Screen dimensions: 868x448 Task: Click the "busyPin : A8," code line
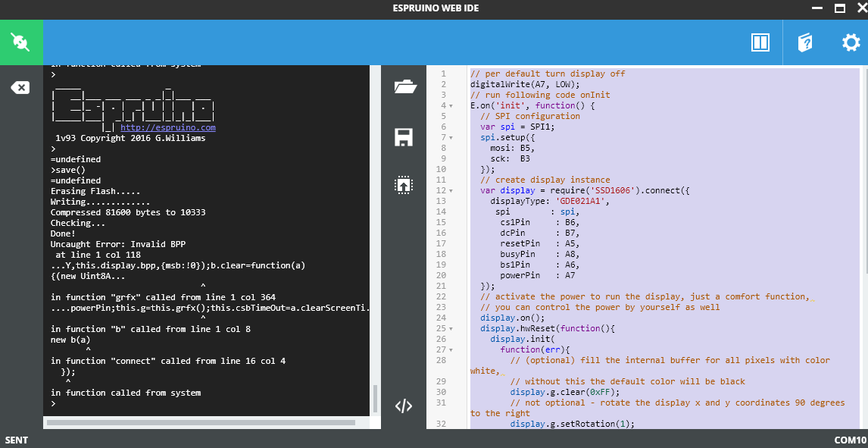(x=539, y=254)
